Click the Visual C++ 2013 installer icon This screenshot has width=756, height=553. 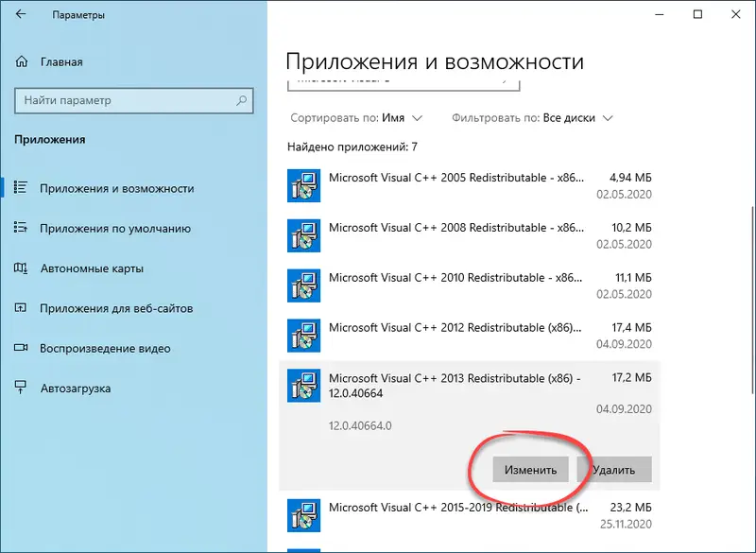[303, 386]
